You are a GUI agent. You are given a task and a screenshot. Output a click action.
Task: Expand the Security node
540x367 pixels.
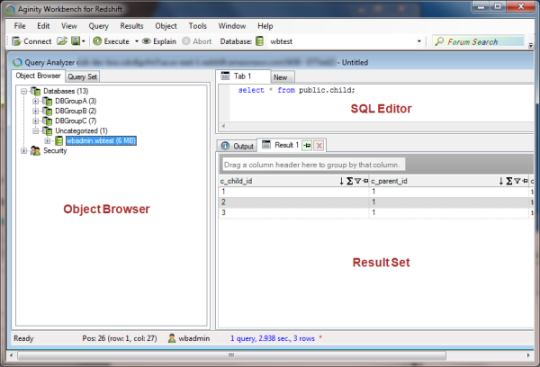coord(24,151)
